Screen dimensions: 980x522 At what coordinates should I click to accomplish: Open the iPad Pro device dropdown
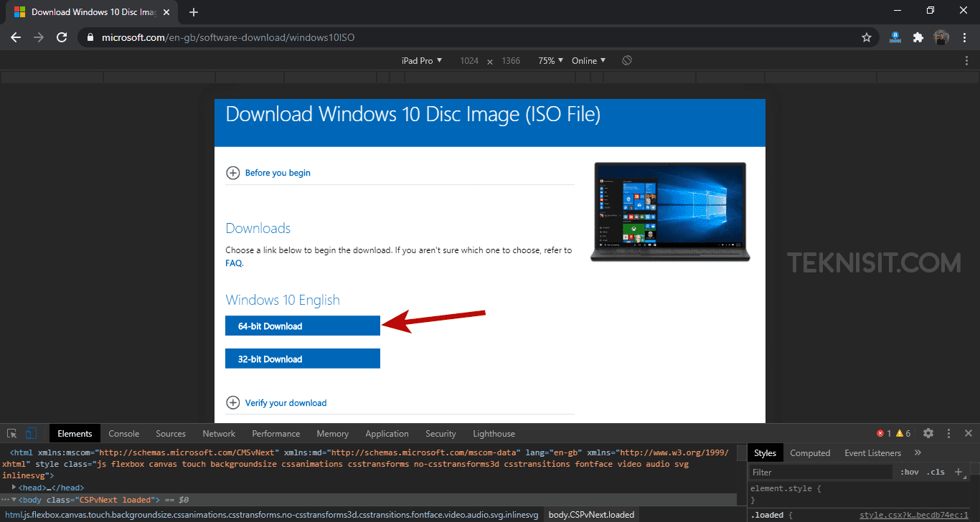[x=422, y=61]
